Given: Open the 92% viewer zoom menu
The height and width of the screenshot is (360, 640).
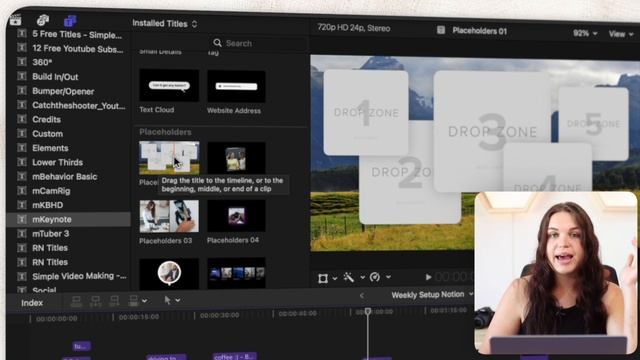Looking at the screenshot, I should click(585, 33).
